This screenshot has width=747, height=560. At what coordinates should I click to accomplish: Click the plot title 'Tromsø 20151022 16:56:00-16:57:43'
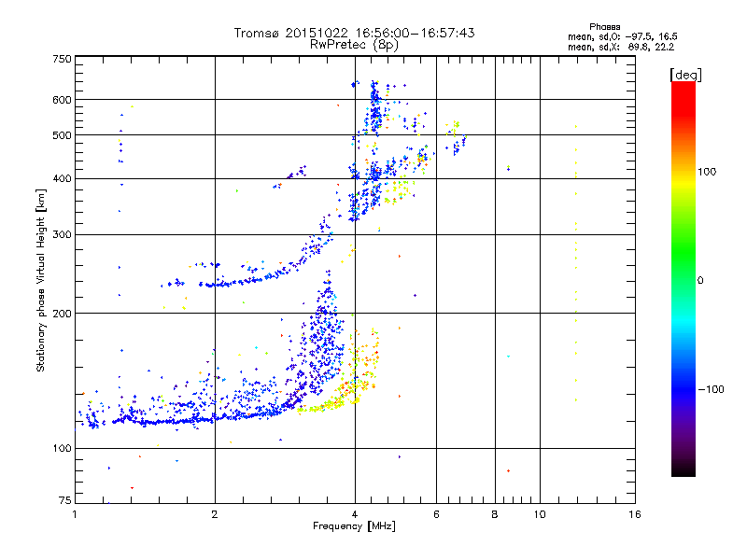point(354,33)
